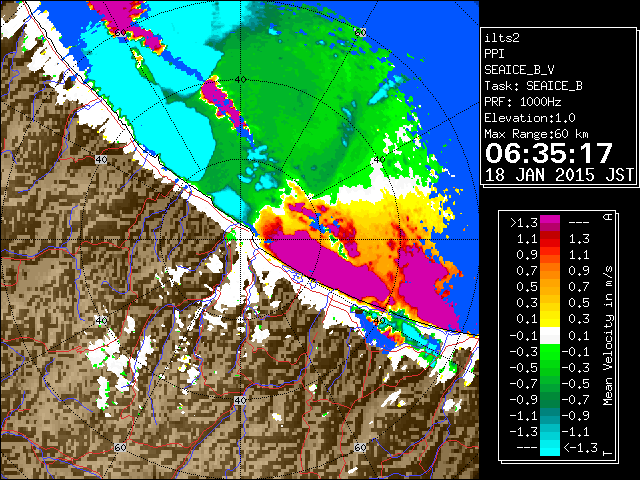
Task: Click the letter 'A' at legend top corner
Action: 608,217
